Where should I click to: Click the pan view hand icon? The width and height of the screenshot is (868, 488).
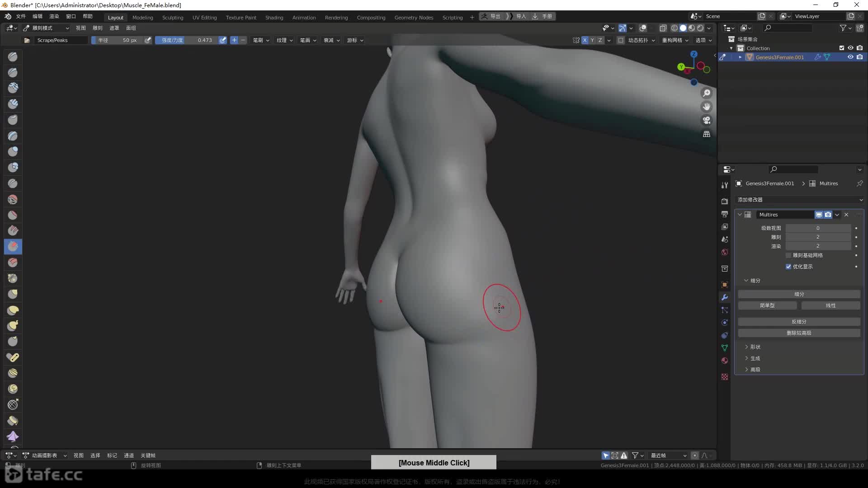coord(706,107)
